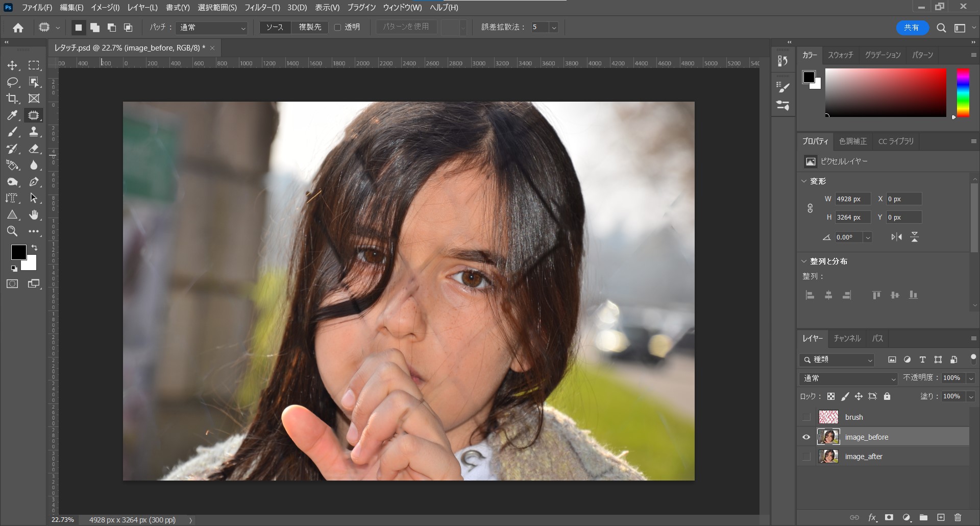Select the Crop tool
The height and width of the screenshot is (526, 980).
(12, 99)
